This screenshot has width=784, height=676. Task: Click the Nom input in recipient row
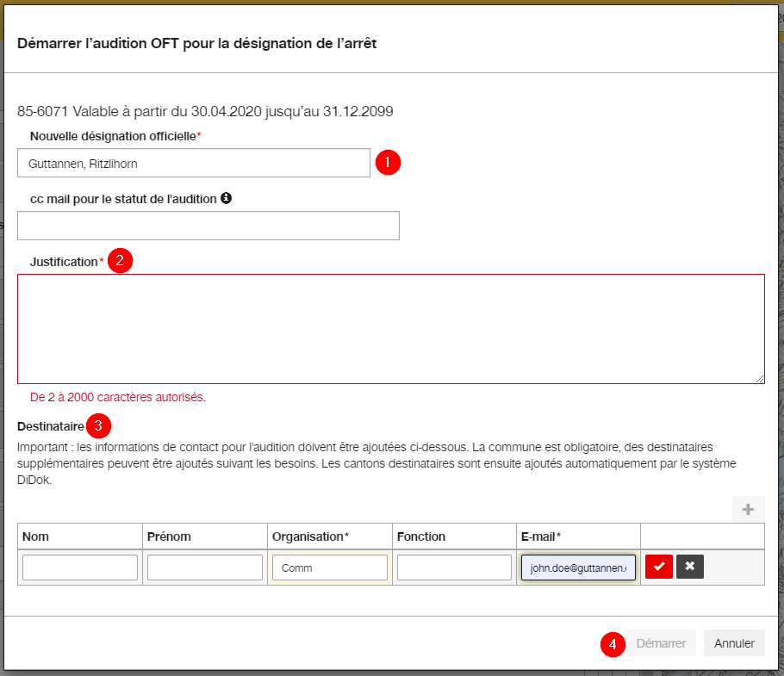pyautogui.click(x=80, y=567)
